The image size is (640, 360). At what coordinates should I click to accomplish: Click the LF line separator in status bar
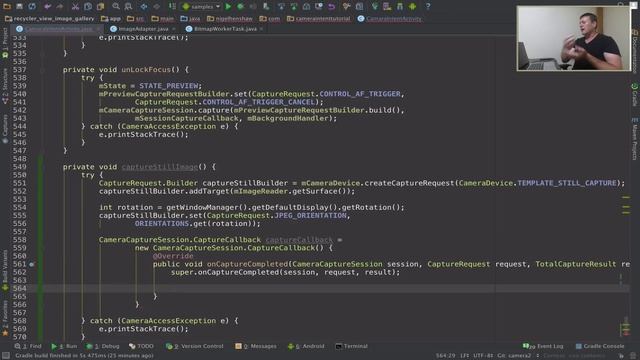464,356
